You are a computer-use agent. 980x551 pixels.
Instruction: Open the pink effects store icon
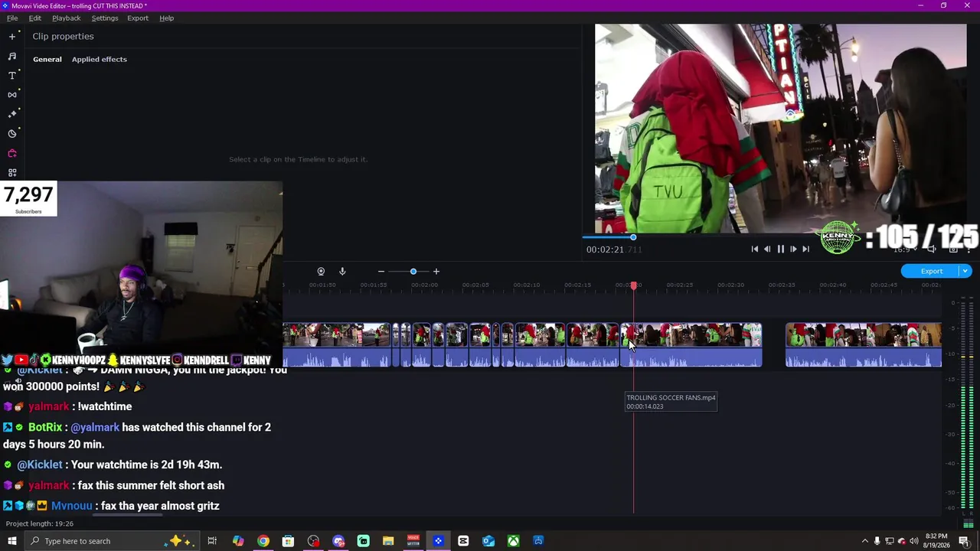click(x=12, y=153)
